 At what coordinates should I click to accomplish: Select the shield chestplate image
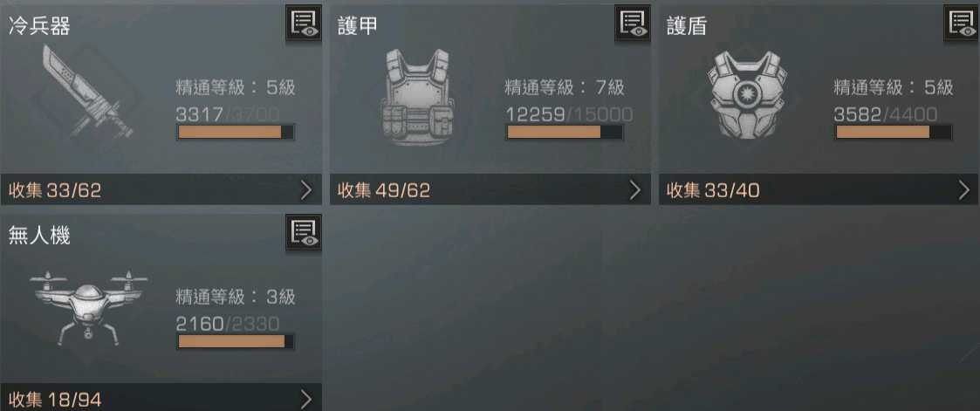[747, 95]
